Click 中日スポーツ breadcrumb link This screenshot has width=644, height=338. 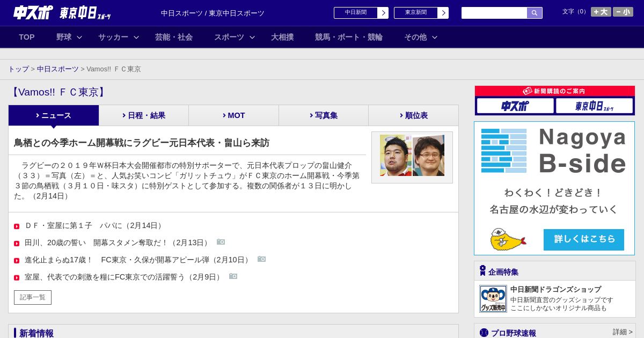(x=58, y=69)
